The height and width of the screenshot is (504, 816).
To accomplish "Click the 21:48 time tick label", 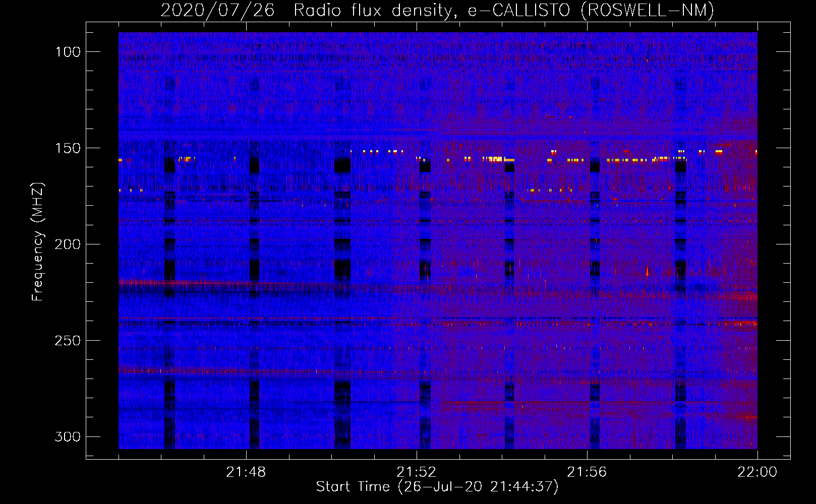I will 246,472.
